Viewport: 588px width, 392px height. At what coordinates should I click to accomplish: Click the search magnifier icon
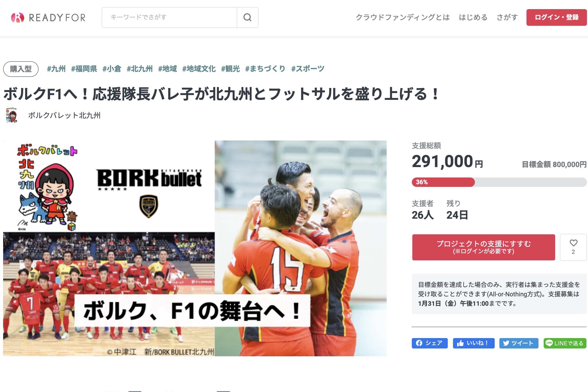[247, 17]
